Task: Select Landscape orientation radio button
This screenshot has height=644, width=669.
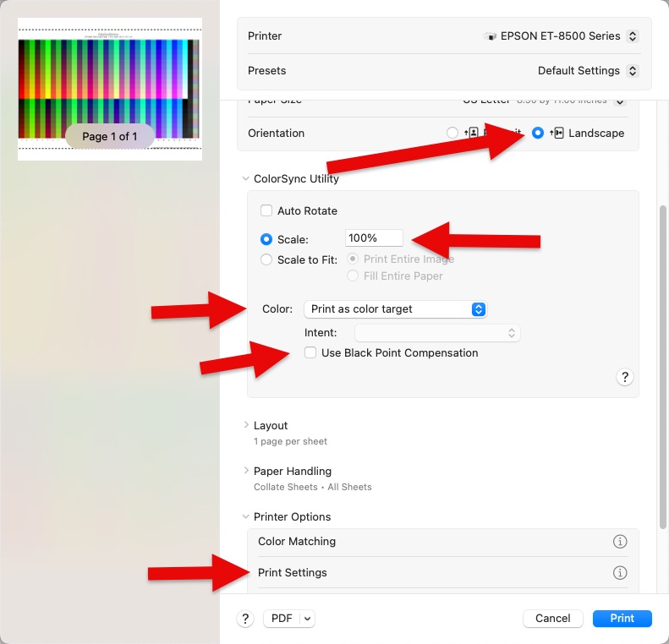Action: (x=538, y=134)
